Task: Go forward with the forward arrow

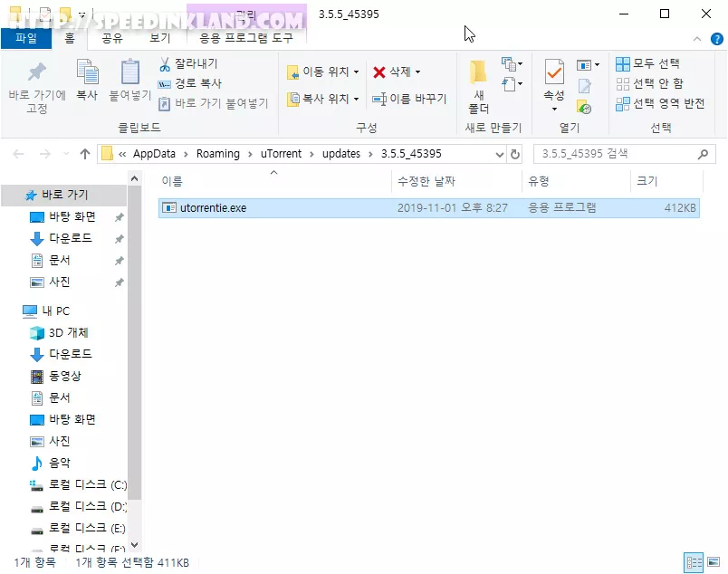Action: 45,154
